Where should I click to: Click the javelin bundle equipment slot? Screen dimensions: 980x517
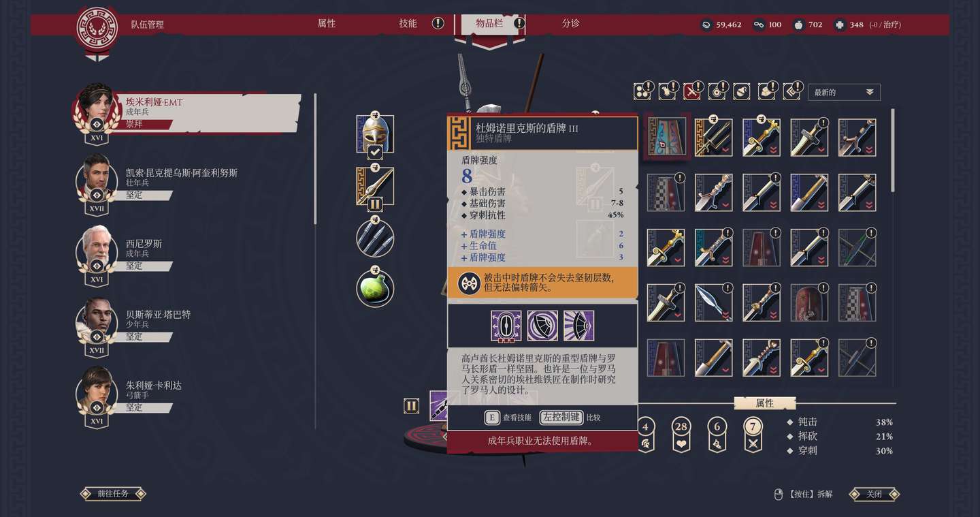[x=375, y=238]
